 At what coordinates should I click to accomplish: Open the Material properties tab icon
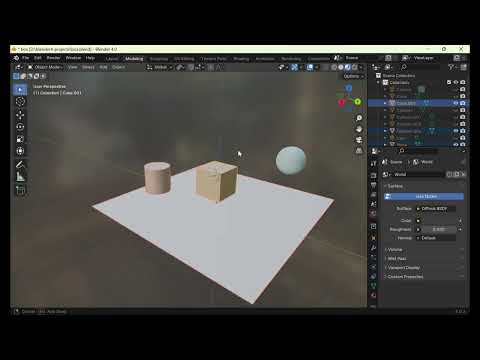coord(373,295)
